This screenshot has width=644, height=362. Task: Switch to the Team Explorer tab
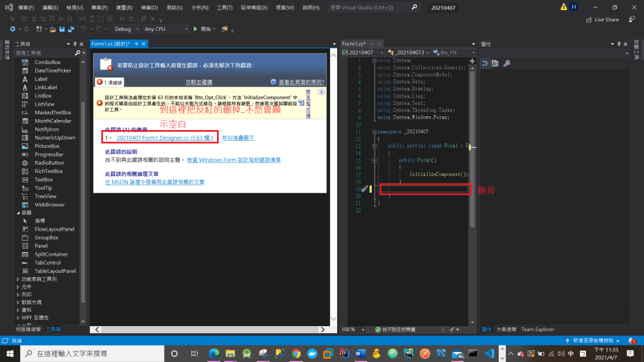(537, 329)
